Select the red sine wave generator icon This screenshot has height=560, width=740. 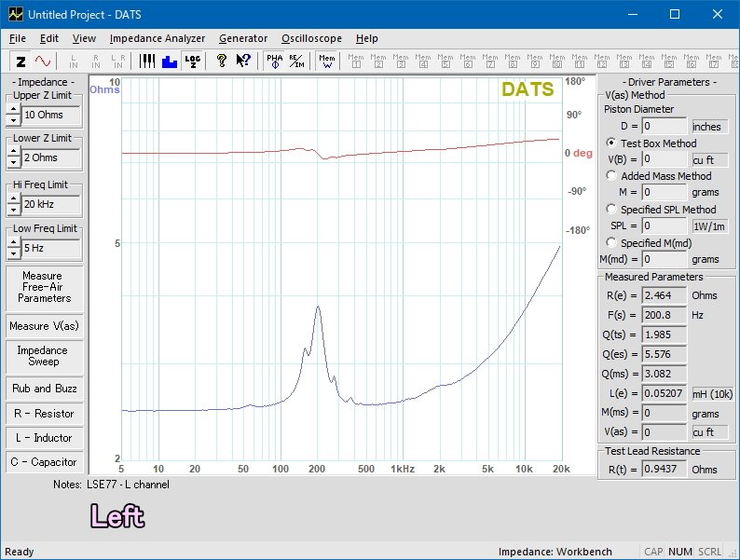point(43,61)
